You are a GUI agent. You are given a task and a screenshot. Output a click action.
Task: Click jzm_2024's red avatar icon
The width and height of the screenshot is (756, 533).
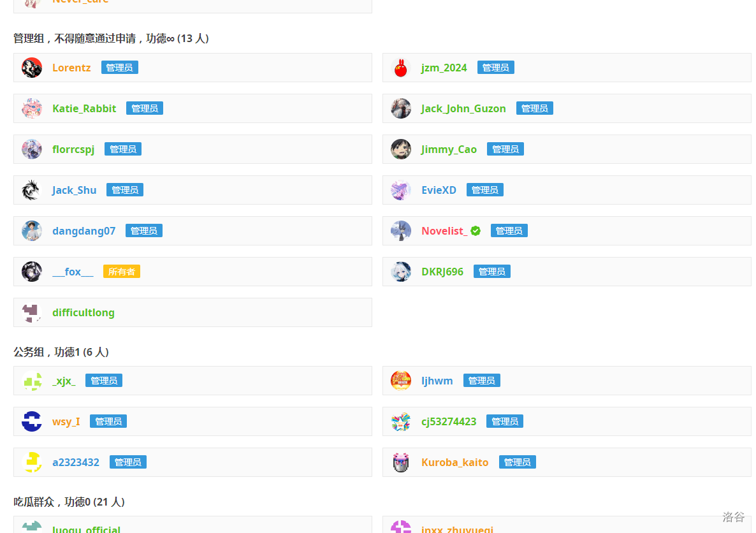[401, 68]
